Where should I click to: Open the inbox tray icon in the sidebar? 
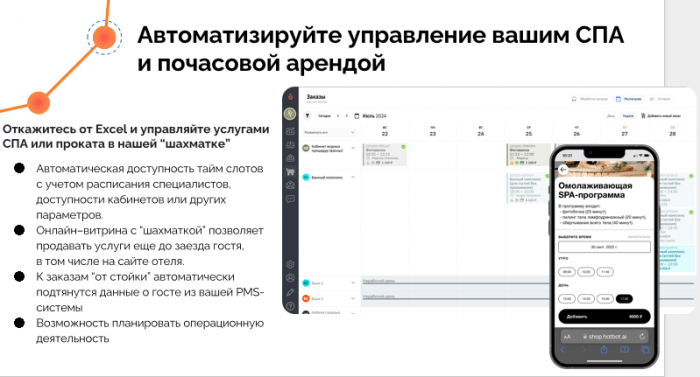(x=290, y=144)
